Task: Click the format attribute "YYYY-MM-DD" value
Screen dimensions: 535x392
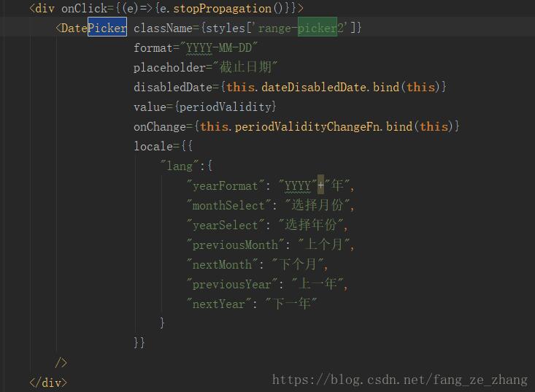Action: [218, 47]
